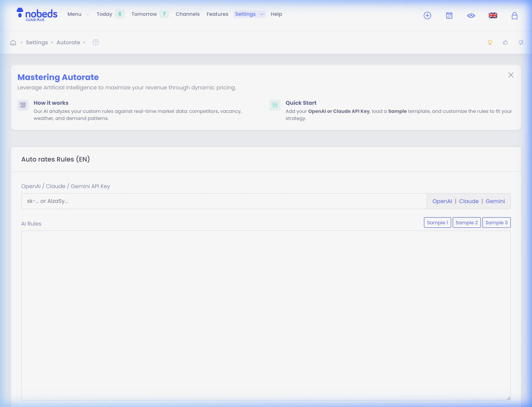Click the nobeds Cloud Plus logo

click(x=37, y=14)
